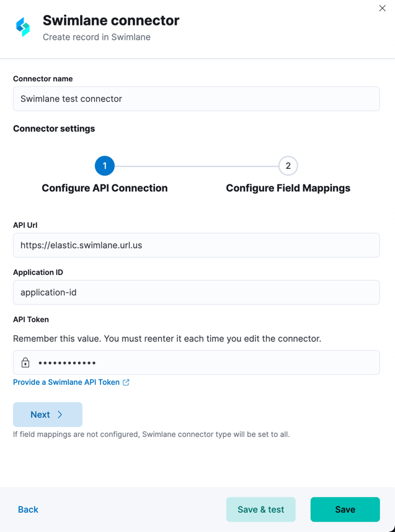
Task: Click the Save button
Action: coord(345,510)
